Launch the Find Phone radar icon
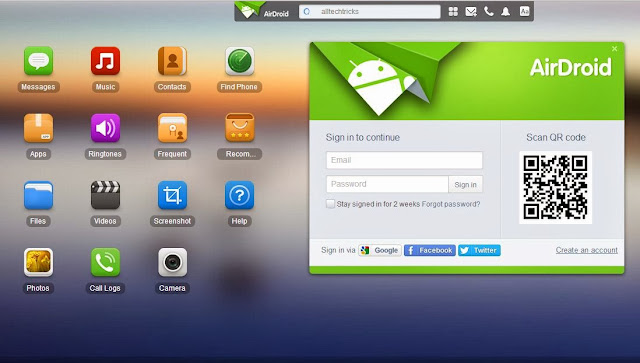Screen dimensions: 640x363 pyautogui.click(x=240, y=61)
